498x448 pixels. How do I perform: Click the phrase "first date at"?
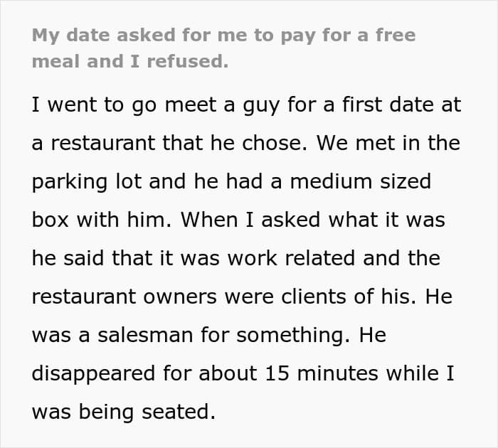click(x=401, y=105)
